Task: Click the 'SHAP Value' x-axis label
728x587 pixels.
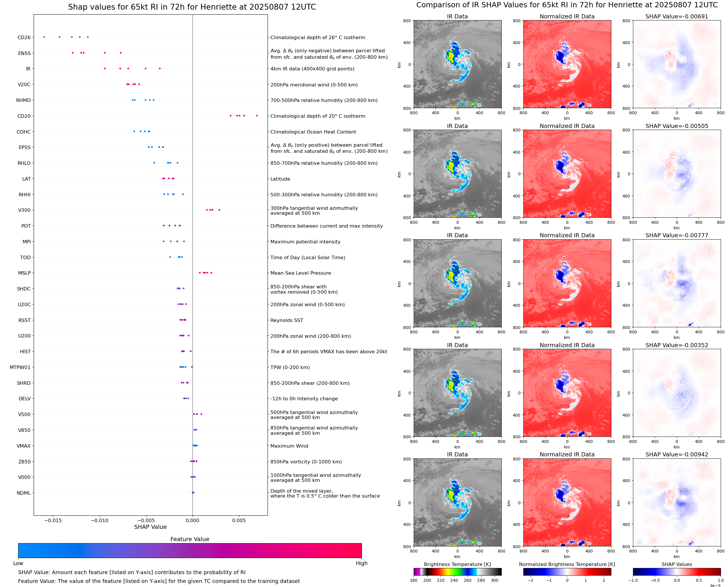Action: click(150, 527)
